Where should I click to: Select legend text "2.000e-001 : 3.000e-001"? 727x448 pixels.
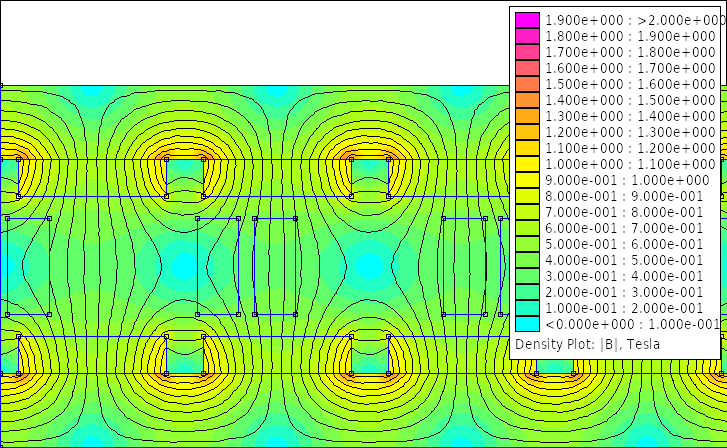[624, 292]
